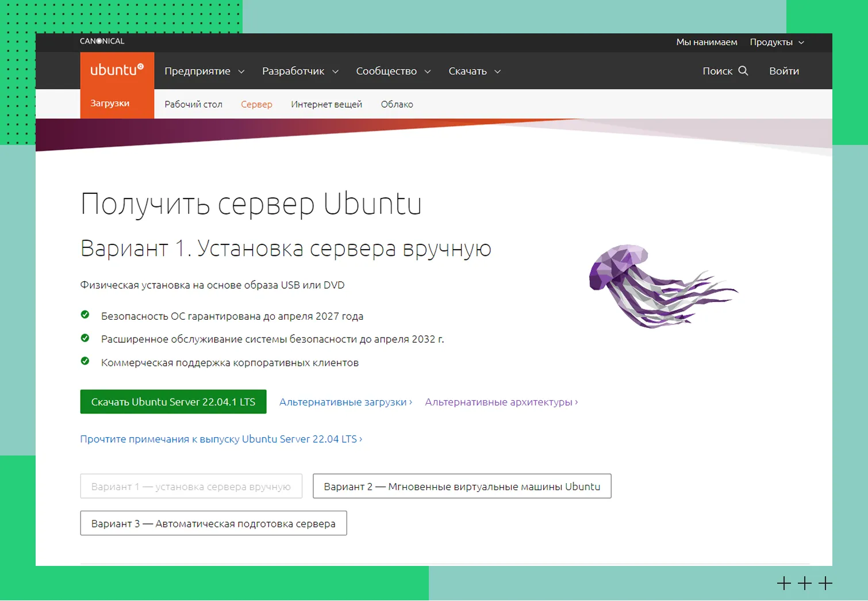Viewport: 868px width, 601px height.
Task: Switch to the Рабочий стол tab
Action: tap(193, 105)
